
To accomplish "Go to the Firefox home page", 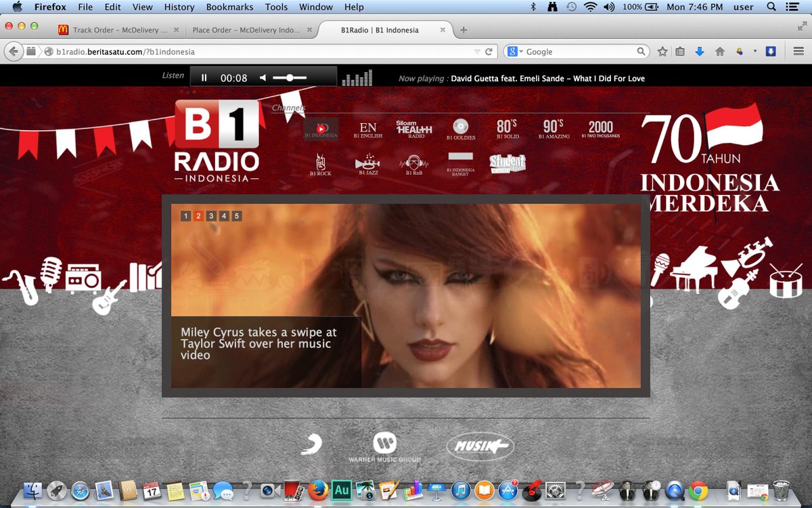I will 720,51.
